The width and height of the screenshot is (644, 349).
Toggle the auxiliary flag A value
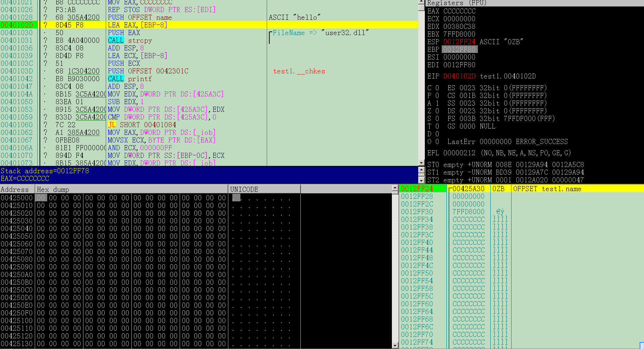pos(437,103)
